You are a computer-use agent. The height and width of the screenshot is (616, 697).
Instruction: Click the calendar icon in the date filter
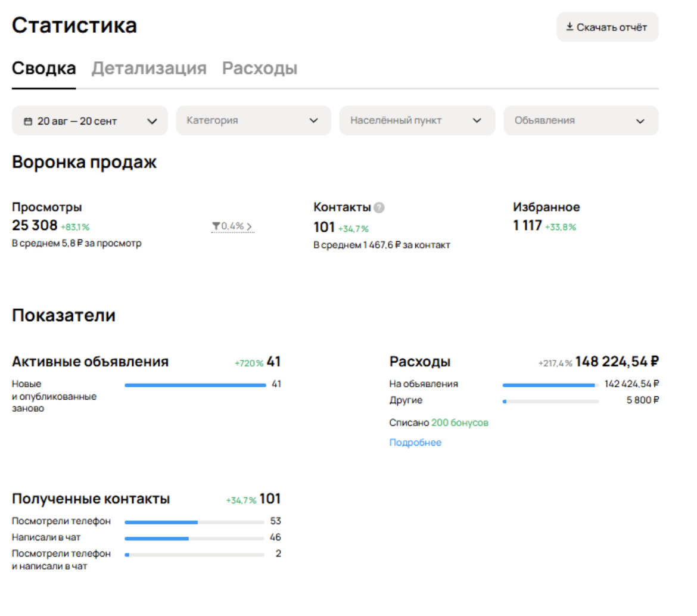(28, 120)
